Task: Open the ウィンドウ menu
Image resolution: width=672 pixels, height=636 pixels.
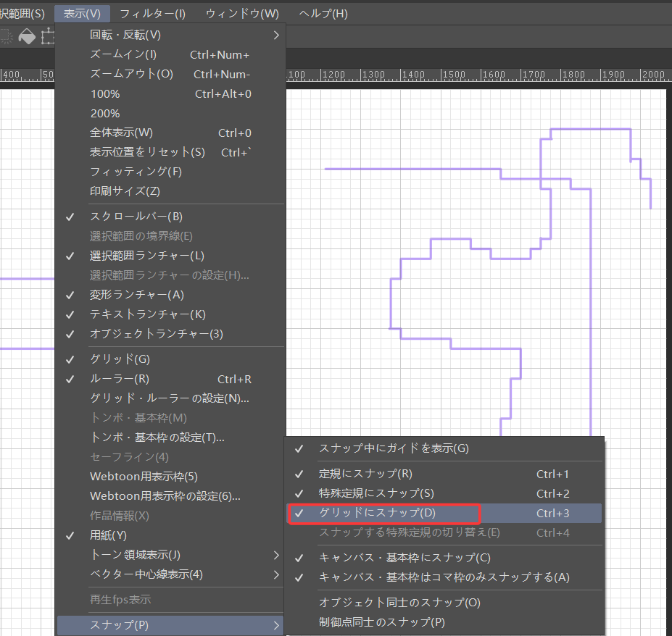Action: [242, 13]
